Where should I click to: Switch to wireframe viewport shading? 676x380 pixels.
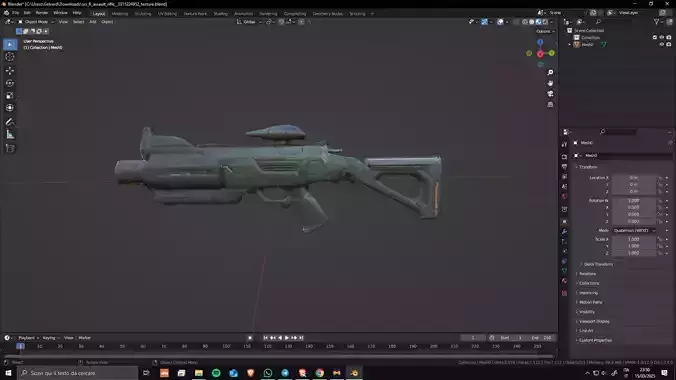(x=525, y=22)
